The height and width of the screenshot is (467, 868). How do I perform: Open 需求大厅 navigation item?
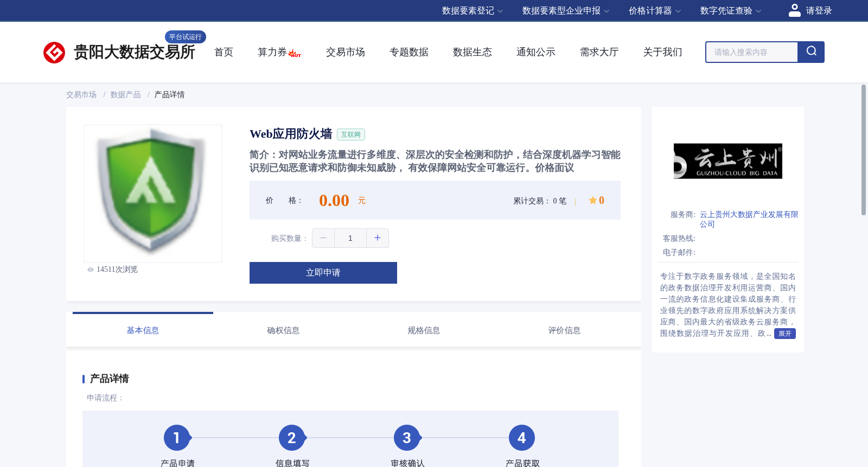tap(599, 52)
